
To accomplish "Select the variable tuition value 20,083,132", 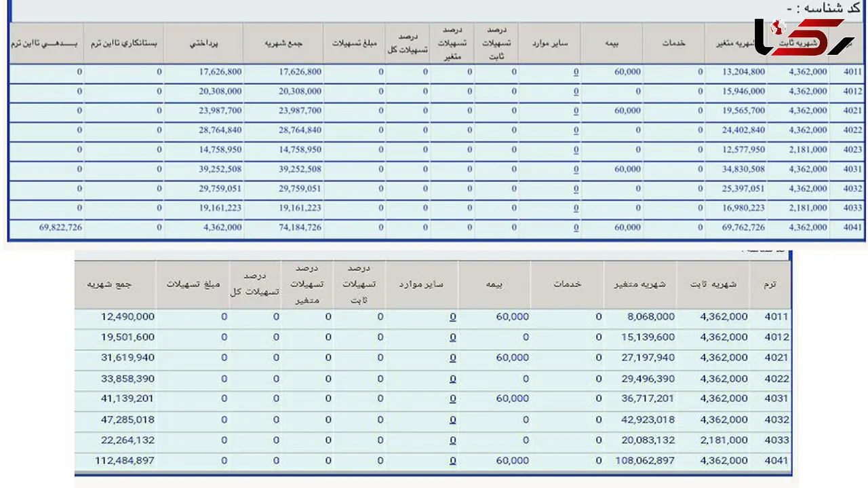I will [649, 440].
